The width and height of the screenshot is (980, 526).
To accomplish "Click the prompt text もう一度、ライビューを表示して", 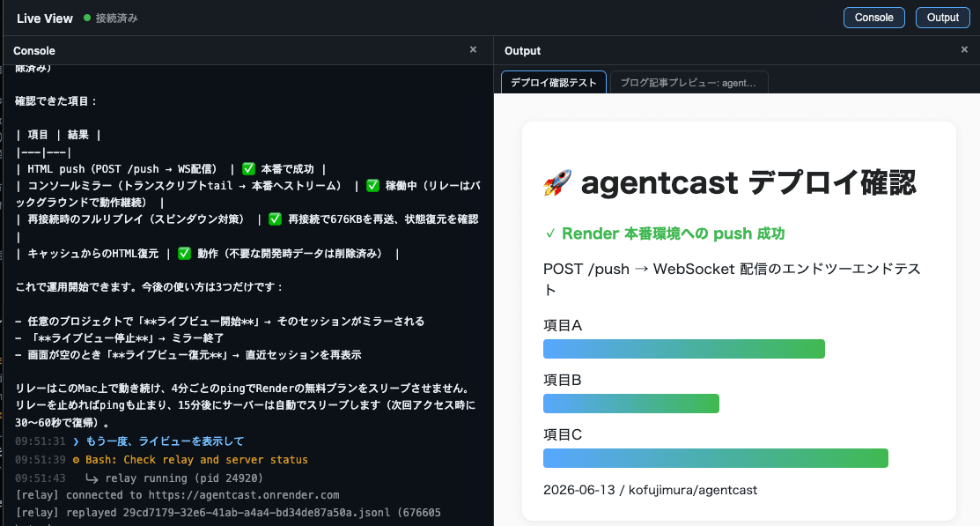I will tap(165, 441).
